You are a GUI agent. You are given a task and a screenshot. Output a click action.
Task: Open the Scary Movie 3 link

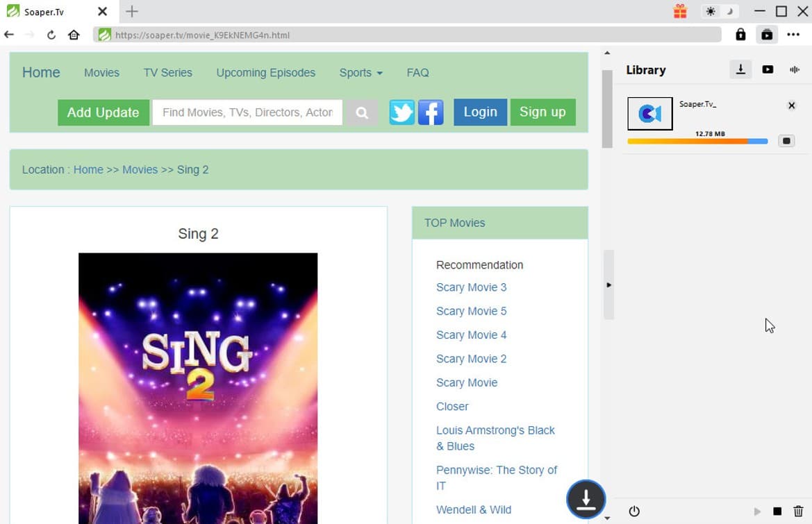471,287
